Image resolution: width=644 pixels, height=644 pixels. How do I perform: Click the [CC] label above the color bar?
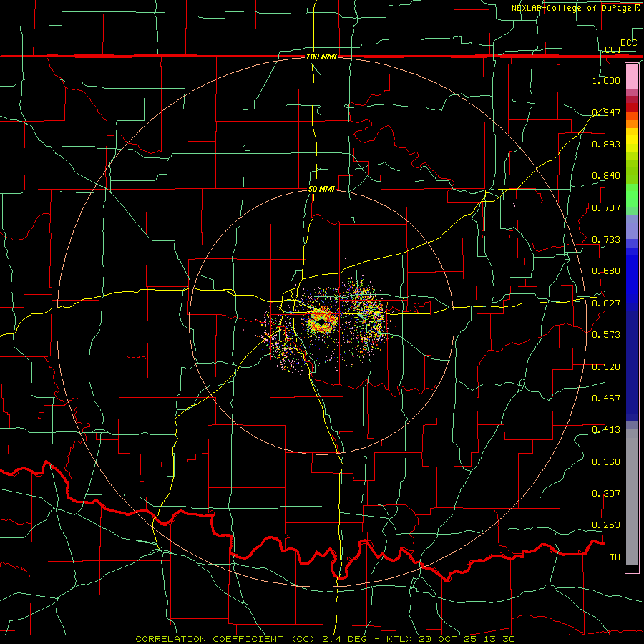(611, 49)
